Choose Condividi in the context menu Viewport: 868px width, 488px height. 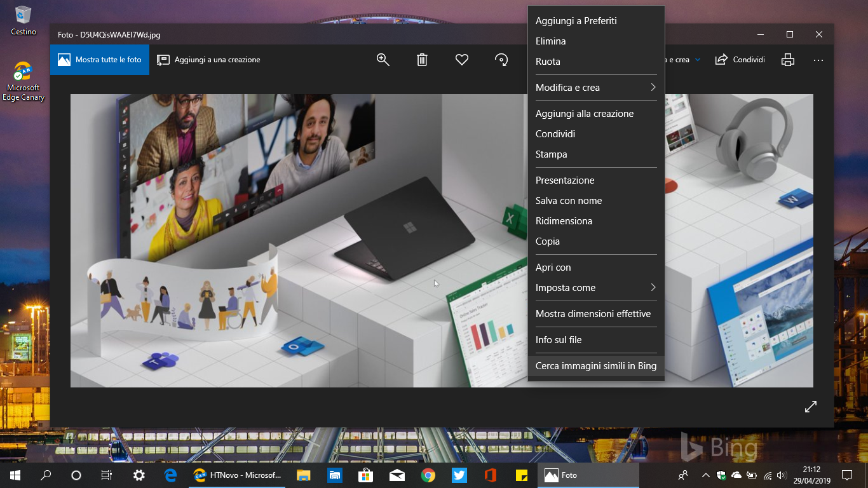pos(596,134)
